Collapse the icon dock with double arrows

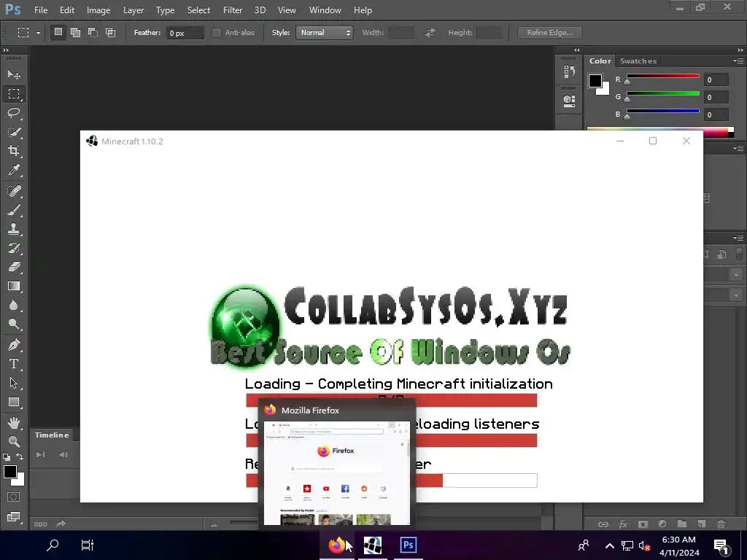tap(577, 50)
